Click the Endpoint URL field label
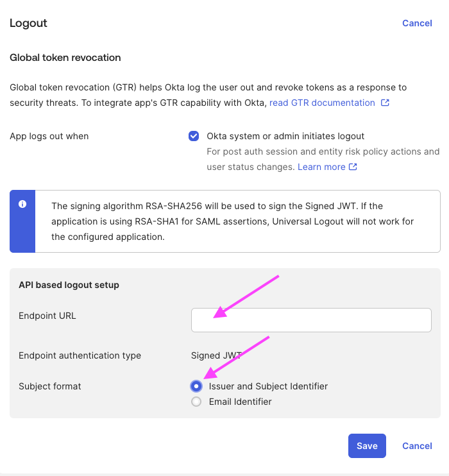The image size is (449, 476). [47, 316]
